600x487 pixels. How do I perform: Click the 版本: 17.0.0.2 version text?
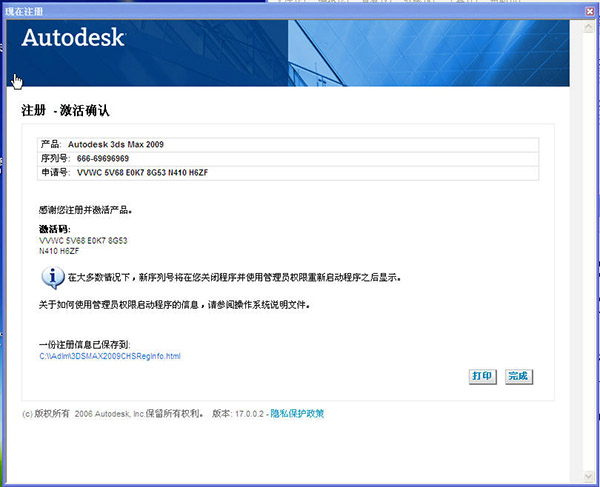[238, 414]
